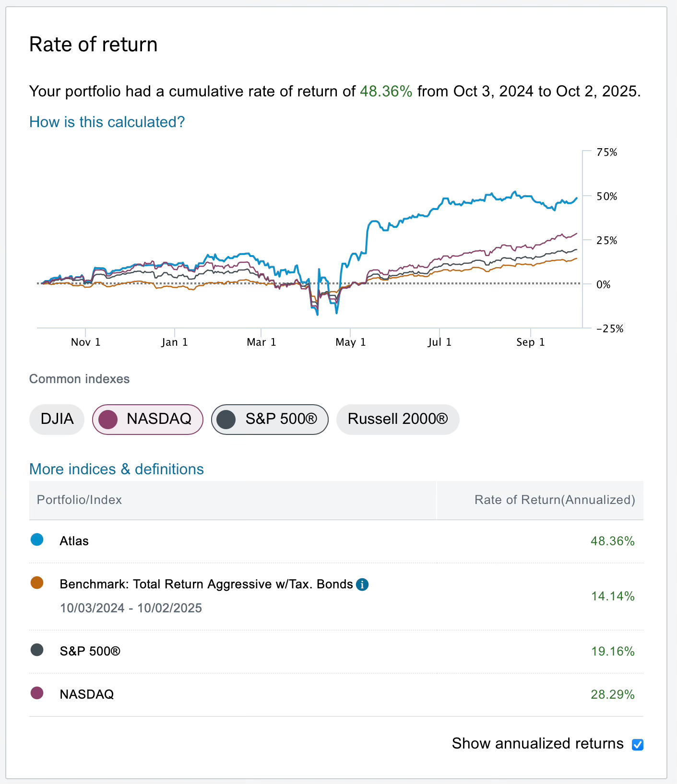This screenshot has height=784, width=677.
Task: Click the dark gray S&P 500 legend dot
Action: (37, 650)
